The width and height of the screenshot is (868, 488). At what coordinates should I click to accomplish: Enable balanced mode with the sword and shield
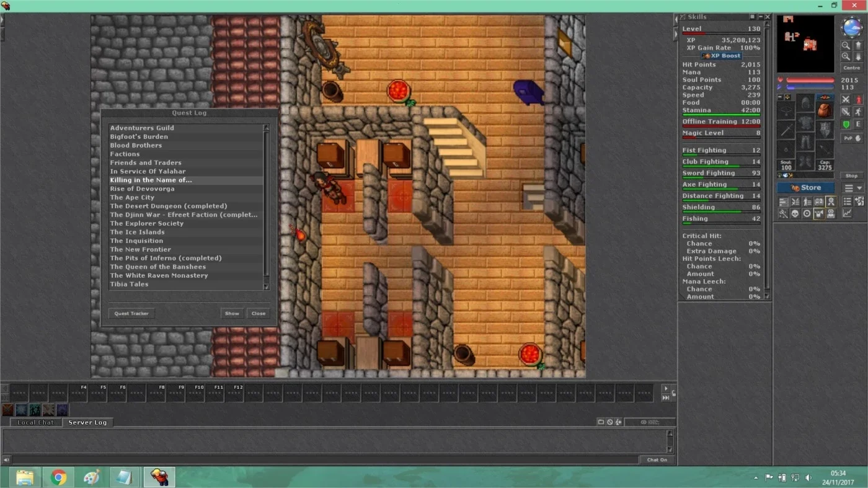[x=846, y=112]
